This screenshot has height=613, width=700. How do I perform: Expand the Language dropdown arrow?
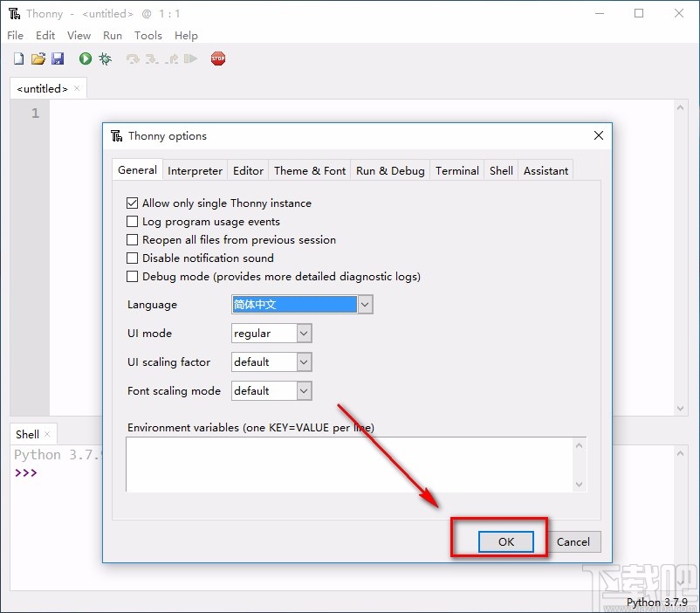coord(365,305)
